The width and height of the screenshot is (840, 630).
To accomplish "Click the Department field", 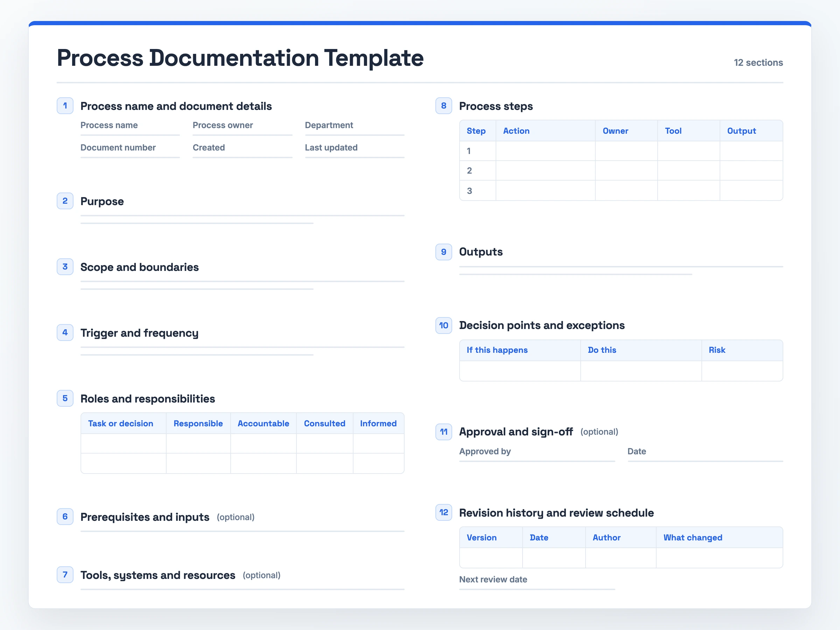I will tap(355, 128).
